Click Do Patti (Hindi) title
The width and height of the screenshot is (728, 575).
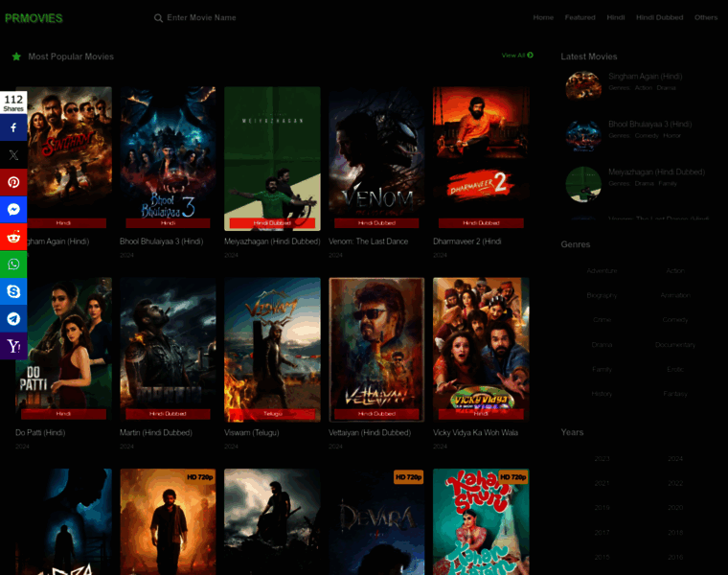(40, 432)
